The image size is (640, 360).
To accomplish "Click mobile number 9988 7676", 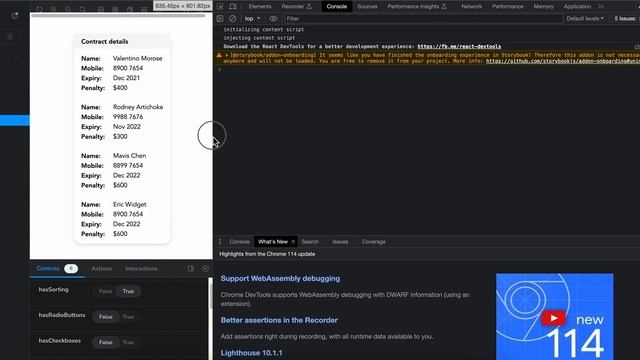I will pos(128,117).
